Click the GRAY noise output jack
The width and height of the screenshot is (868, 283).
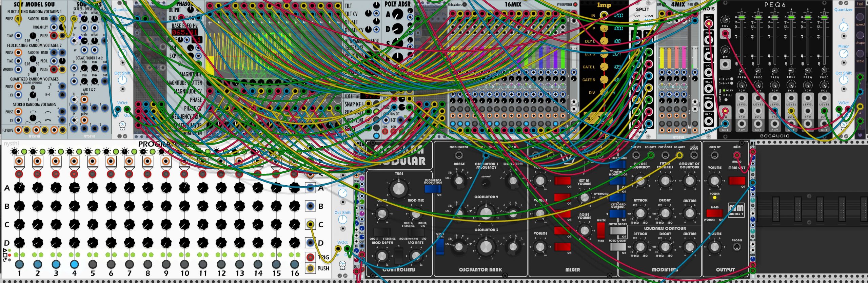click(x=708, y=106)
